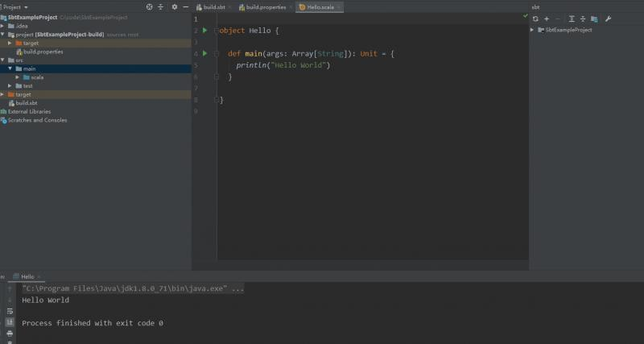
Task: Expand all nodes in the sbt tool window
Action: pyautogui.click(x=572, y=19)
